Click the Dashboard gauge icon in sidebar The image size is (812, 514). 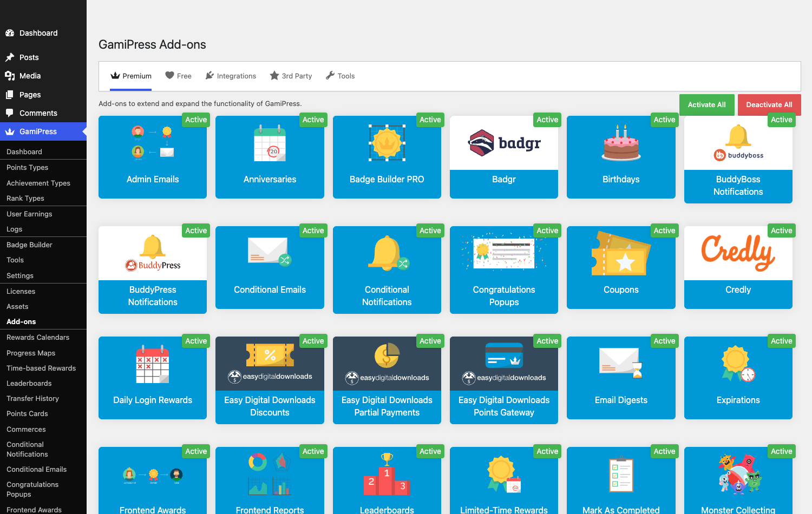(x=10, y=33)
